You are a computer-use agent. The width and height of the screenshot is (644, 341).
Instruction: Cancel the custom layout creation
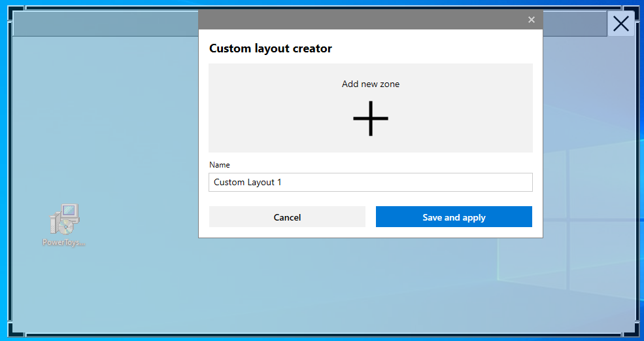click(x=287, y=217)
